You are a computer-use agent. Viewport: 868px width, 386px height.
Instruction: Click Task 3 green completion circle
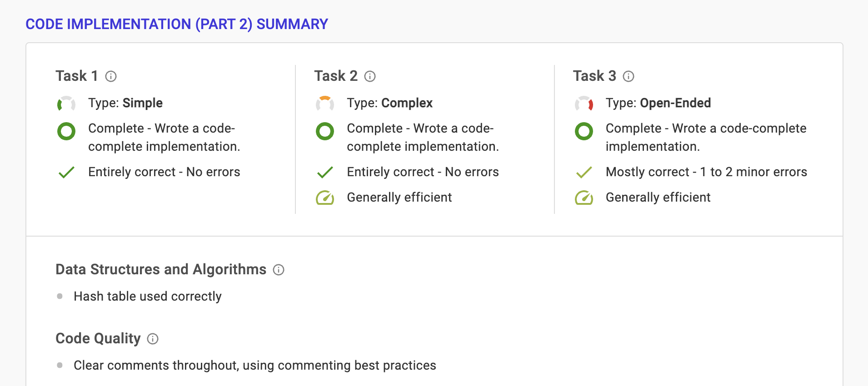tap(584, 131)
